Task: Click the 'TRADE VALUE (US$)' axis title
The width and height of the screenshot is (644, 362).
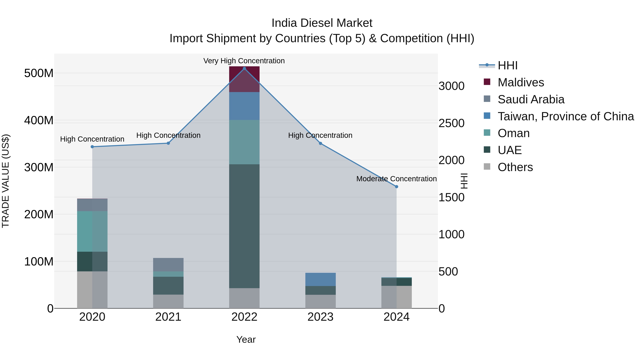Action: pyautogui.click(x=6, y=181)
